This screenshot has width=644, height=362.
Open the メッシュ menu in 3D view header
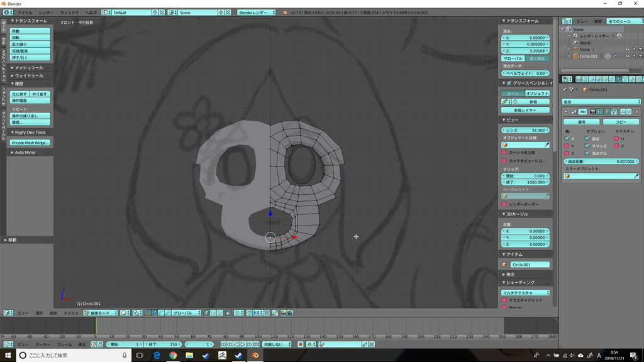point(70,313)
